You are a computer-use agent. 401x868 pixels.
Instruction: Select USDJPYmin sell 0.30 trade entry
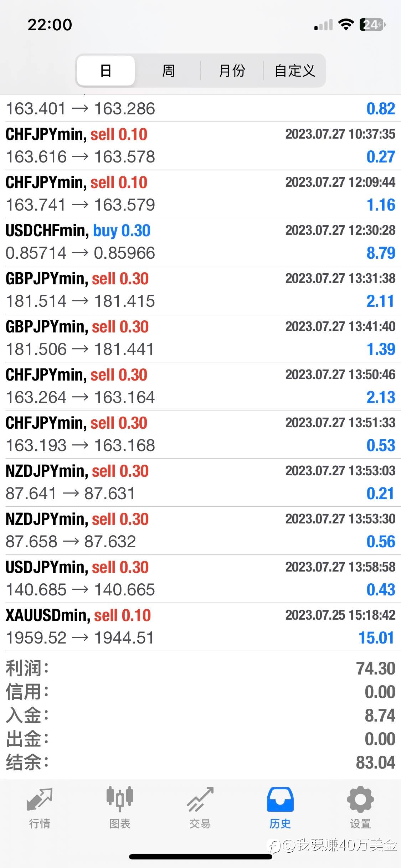click(200, 579)
